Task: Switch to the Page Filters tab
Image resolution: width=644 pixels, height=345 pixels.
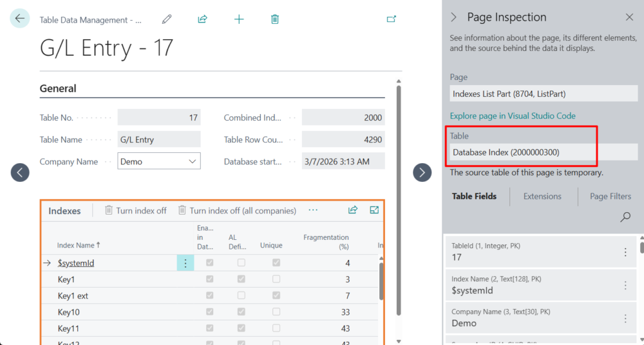Action: click(610, 196)
